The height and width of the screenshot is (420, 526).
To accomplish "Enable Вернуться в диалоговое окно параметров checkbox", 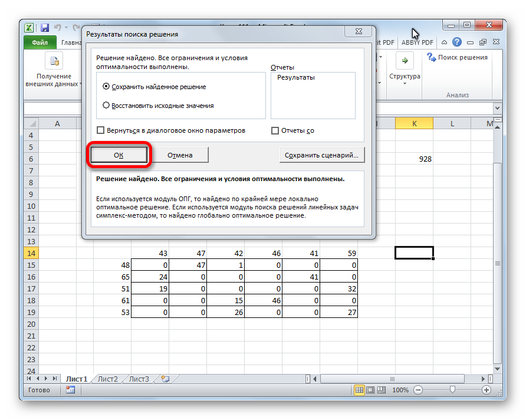I will [101, 130].
